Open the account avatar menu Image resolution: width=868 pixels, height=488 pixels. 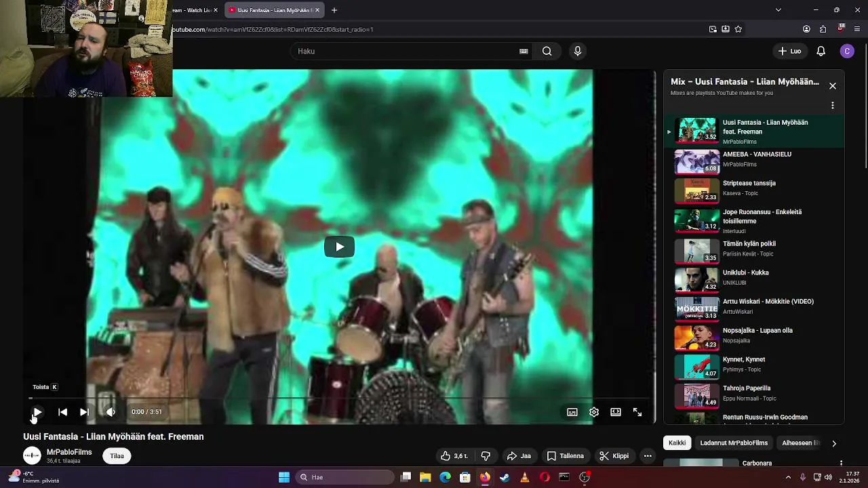point(847,51)
